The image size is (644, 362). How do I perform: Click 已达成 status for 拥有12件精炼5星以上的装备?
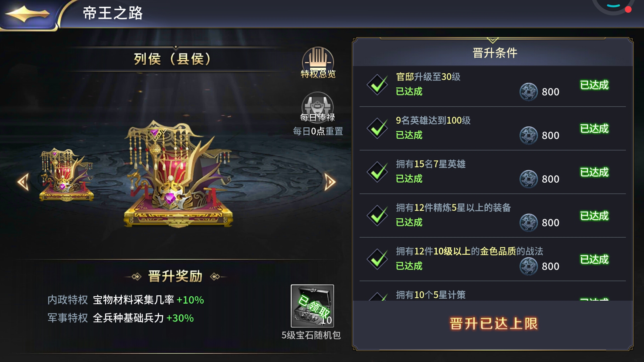(x=594, y=216)
